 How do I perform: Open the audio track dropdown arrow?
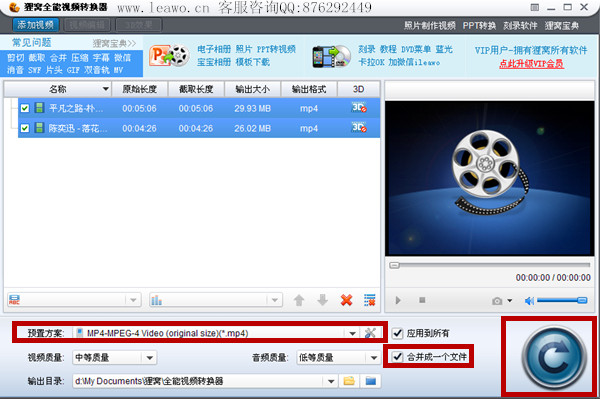275,300
